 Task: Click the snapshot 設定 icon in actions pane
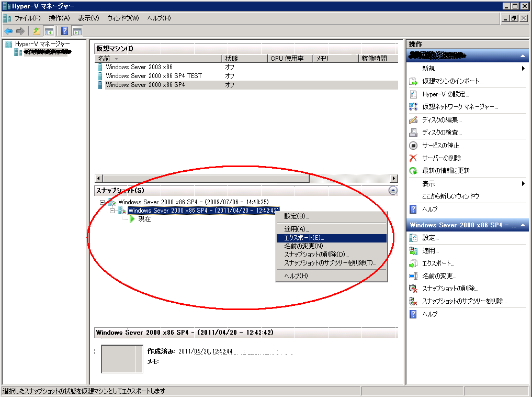coord(413,238)
